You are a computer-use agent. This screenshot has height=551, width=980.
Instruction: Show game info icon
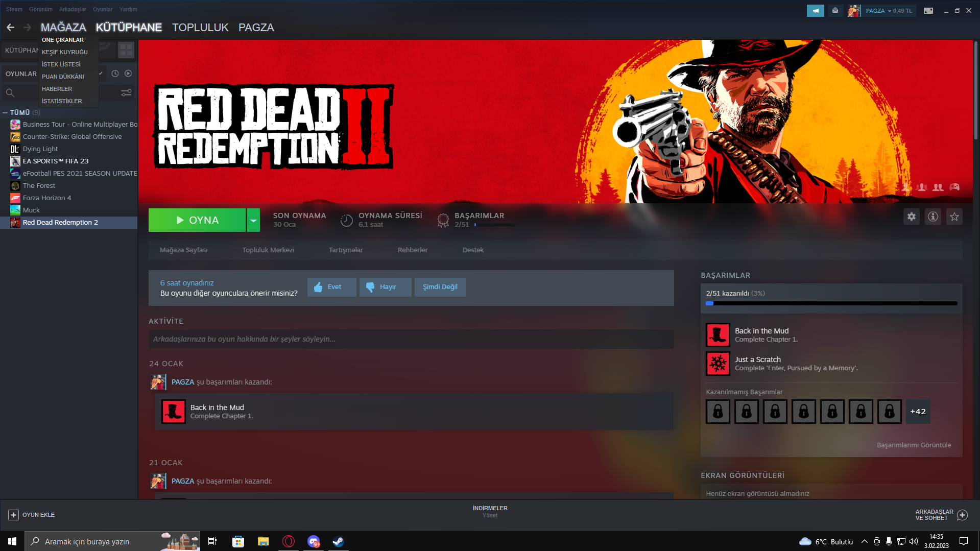point(933,217)
